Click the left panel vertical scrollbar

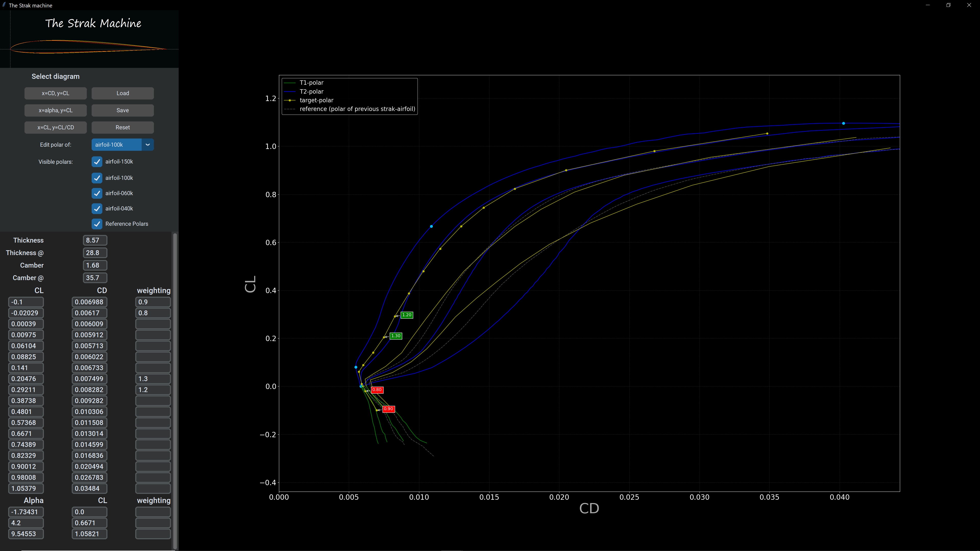pos(175,391)
